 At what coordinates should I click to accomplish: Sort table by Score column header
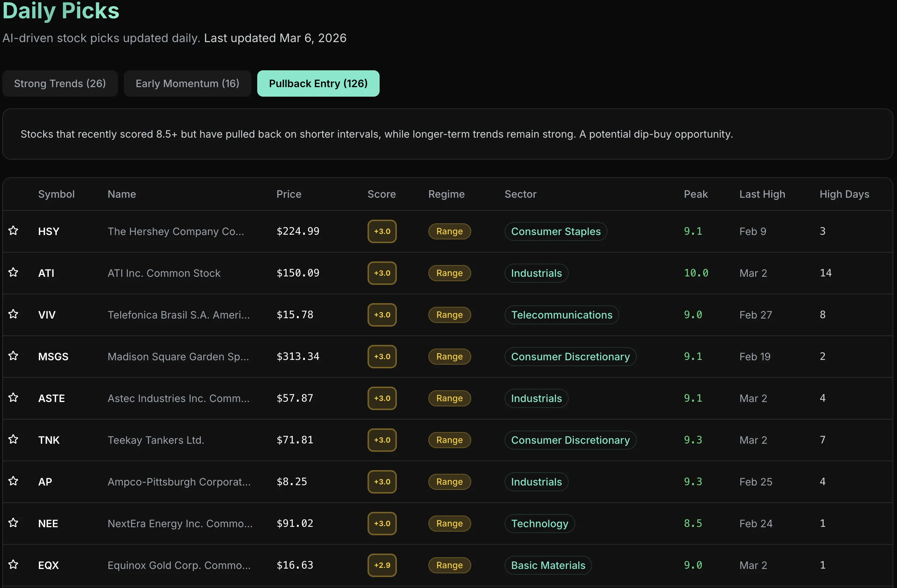point(382,194)
